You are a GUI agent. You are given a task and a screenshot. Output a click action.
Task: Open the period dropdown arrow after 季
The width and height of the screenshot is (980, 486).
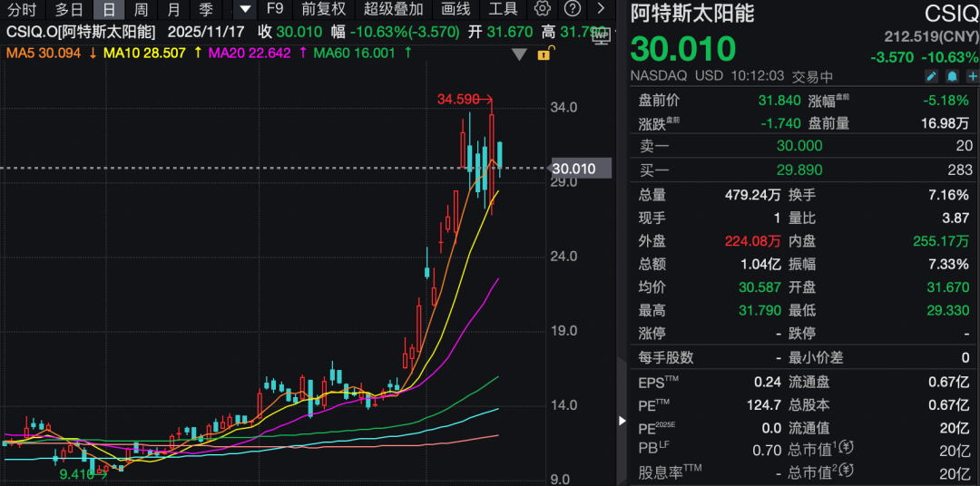244,9
